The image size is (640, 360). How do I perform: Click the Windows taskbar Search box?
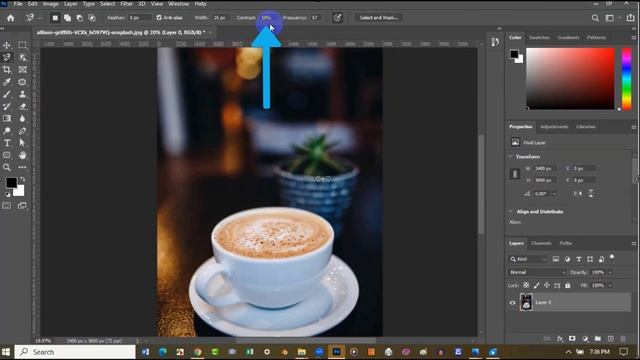click(x=75, y=352)
